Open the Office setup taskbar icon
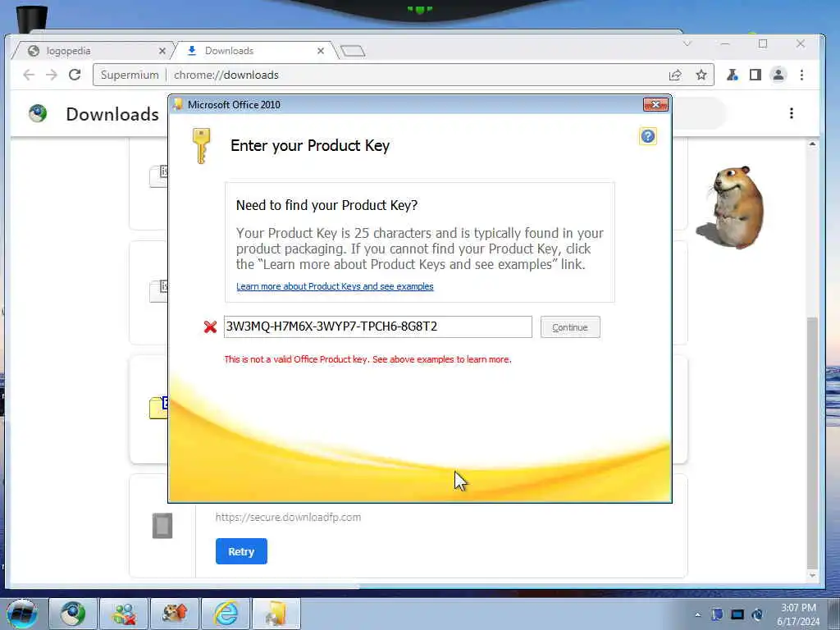Image resolution: width=840 pixels, height=630 pixels. point(276,614)
